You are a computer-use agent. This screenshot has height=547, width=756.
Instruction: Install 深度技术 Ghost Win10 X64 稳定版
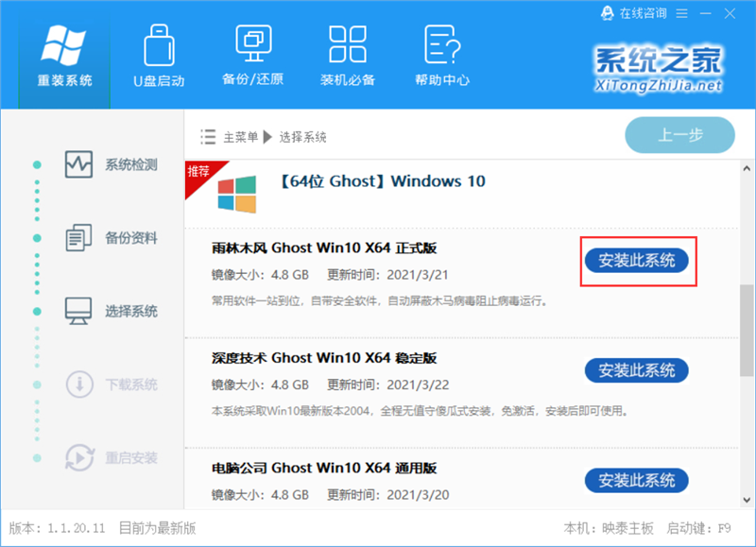click(x=636, y=371)
